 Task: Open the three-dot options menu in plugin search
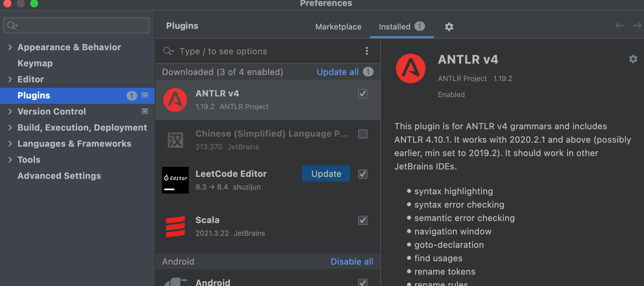[x=367, y=51]
